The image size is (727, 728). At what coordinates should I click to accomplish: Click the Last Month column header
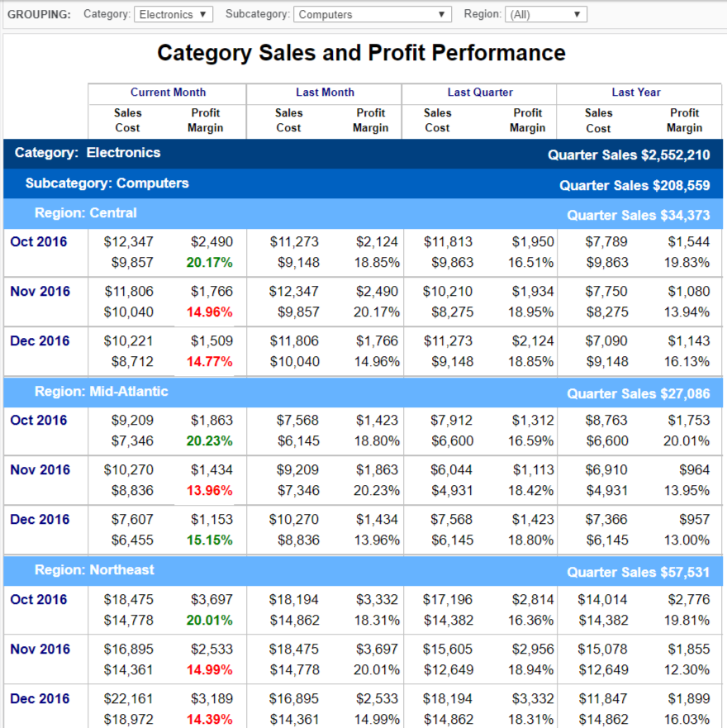point(325,93)
